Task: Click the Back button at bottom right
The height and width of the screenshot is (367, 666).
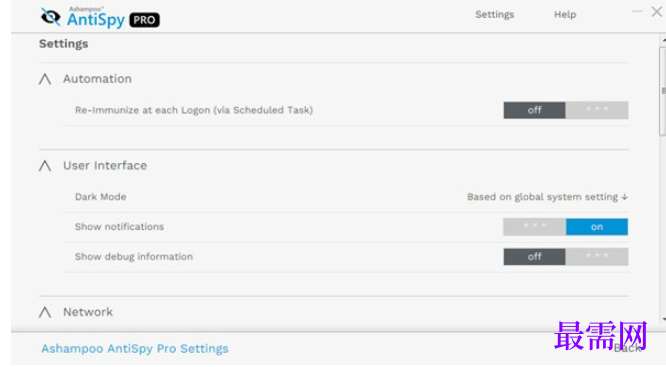Action: click(627, 348)
